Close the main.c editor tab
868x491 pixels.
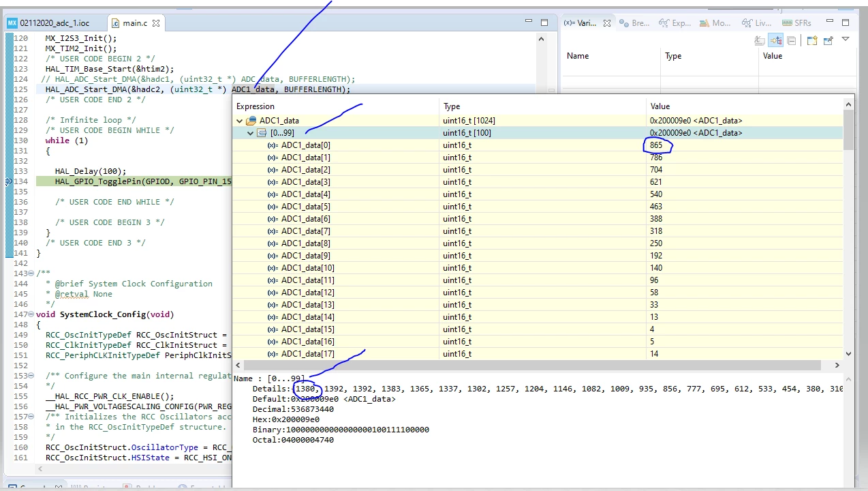coord(156,23)
